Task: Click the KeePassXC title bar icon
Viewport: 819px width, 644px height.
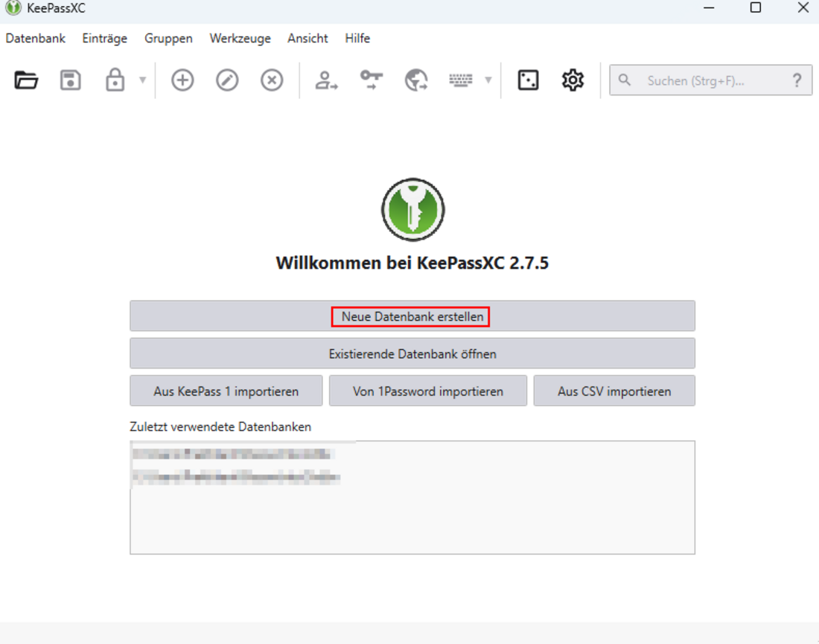Action: [13, 8]
